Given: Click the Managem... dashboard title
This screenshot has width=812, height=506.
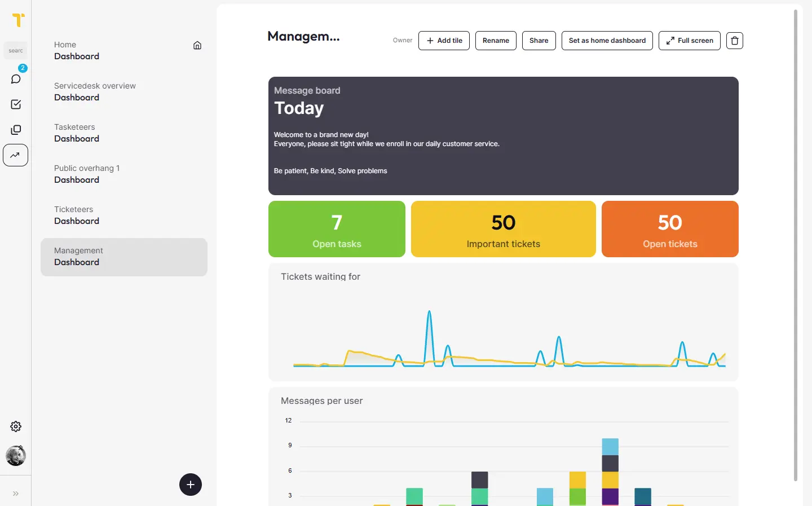Looking at the screenshot, I should coord(303,37).
